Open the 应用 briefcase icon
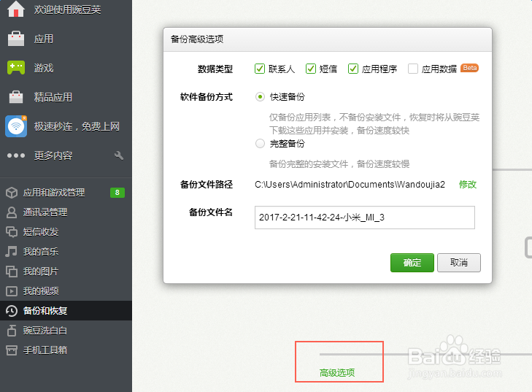532x392 pixels. coord(16,39)
